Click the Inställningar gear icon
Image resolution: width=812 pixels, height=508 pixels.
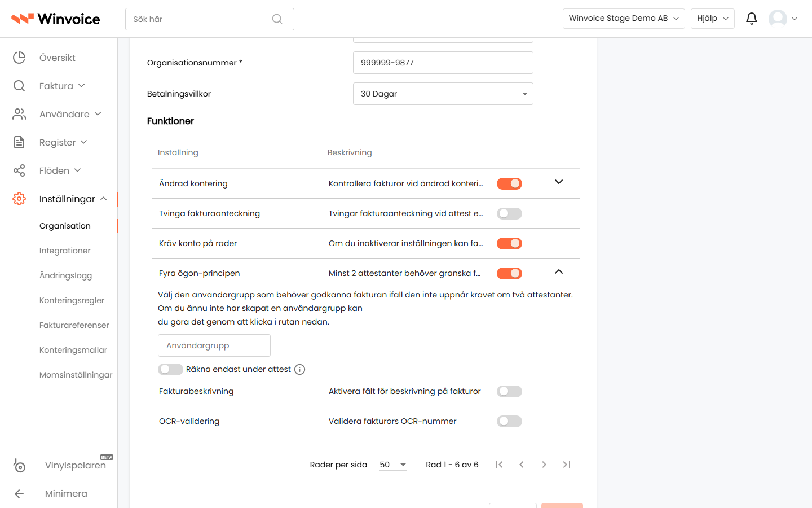tap(19, 199)
